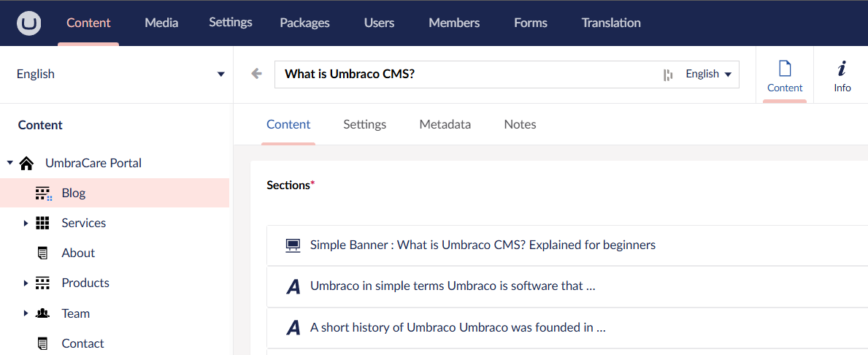Switch to the Content editor tab
Viewport: 868px width, 355px height.
288,125
